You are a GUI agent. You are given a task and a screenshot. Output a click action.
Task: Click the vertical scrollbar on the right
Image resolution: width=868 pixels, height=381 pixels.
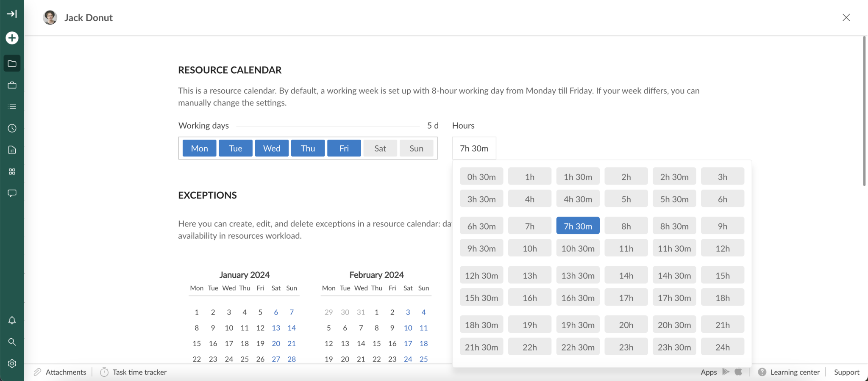[864, 111]
